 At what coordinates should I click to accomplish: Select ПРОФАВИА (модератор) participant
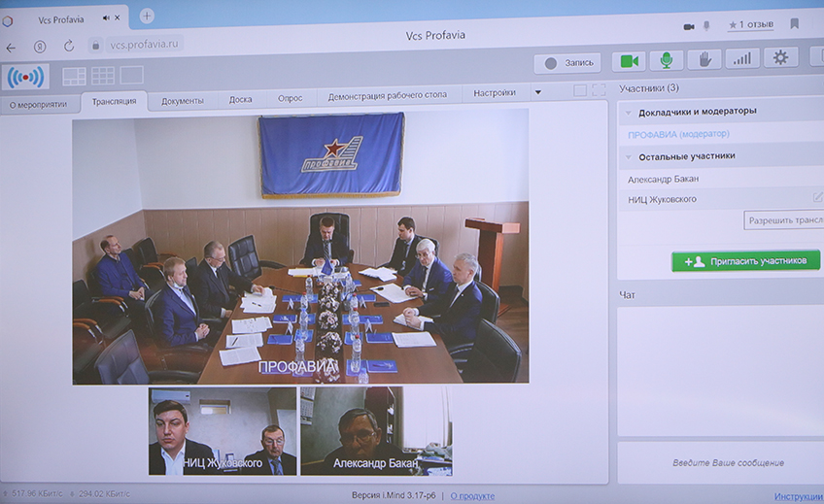point(678,134)
